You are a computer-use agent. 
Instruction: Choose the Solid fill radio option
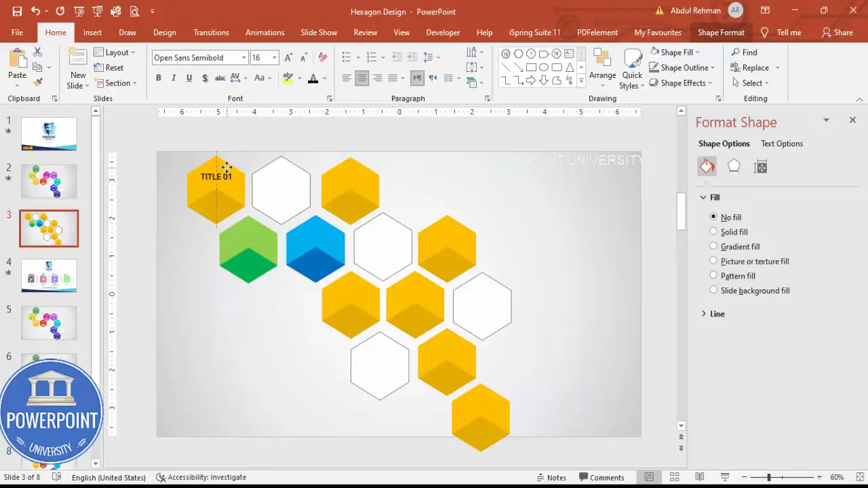click(x=713, y=232)
